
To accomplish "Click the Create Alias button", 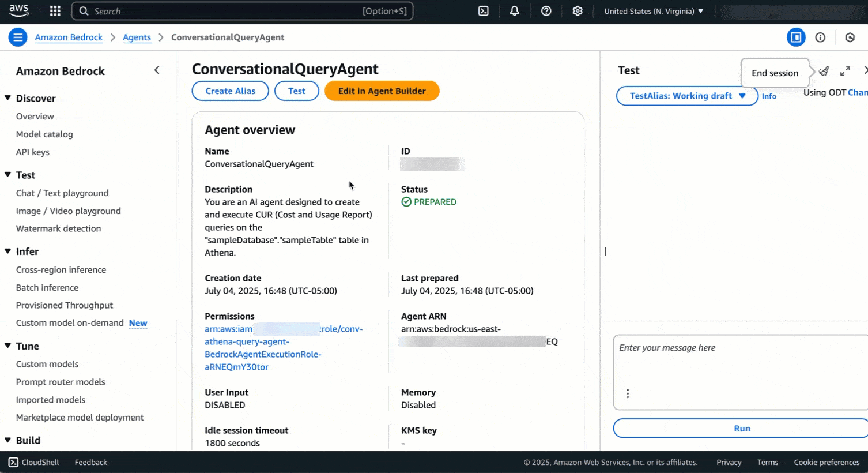I will (x=231, y=91).
